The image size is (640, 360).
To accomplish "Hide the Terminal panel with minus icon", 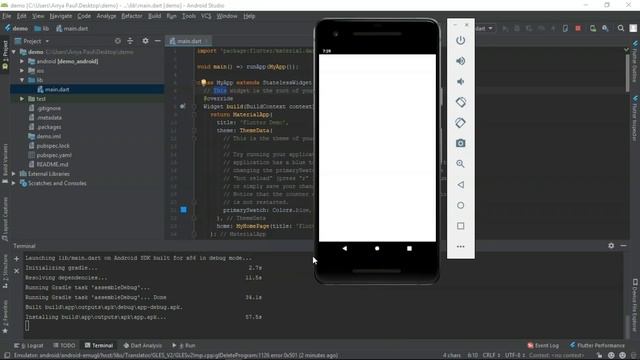I will pos(623,246).
